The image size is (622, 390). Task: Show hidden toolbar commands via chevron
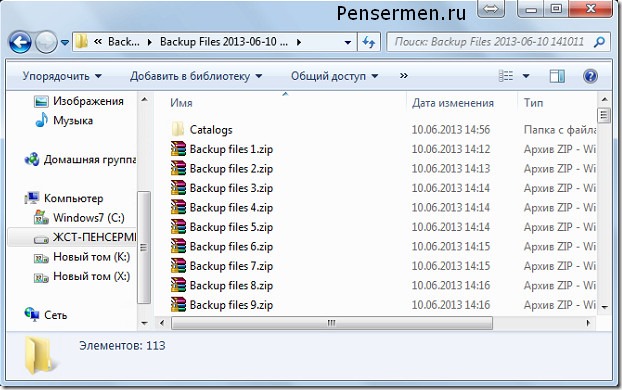point(403,75)
